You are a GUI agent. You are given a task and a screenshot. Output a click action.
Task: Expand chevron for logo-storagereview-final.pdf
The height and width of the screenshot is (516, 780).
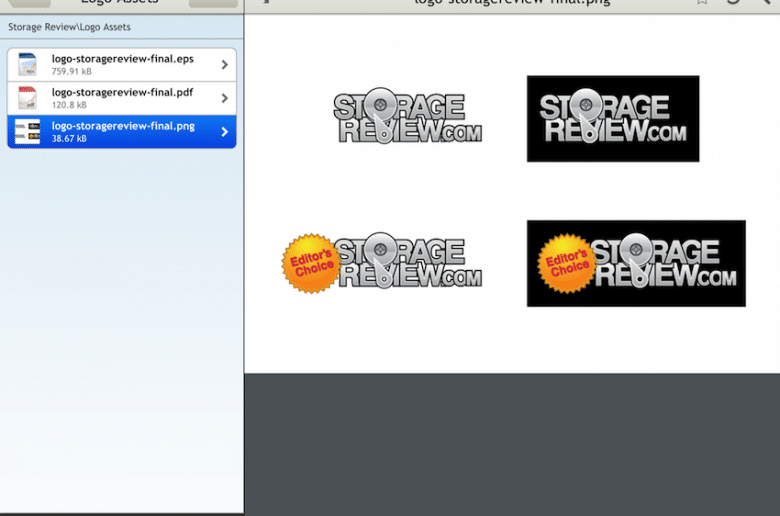coord(224,98)
